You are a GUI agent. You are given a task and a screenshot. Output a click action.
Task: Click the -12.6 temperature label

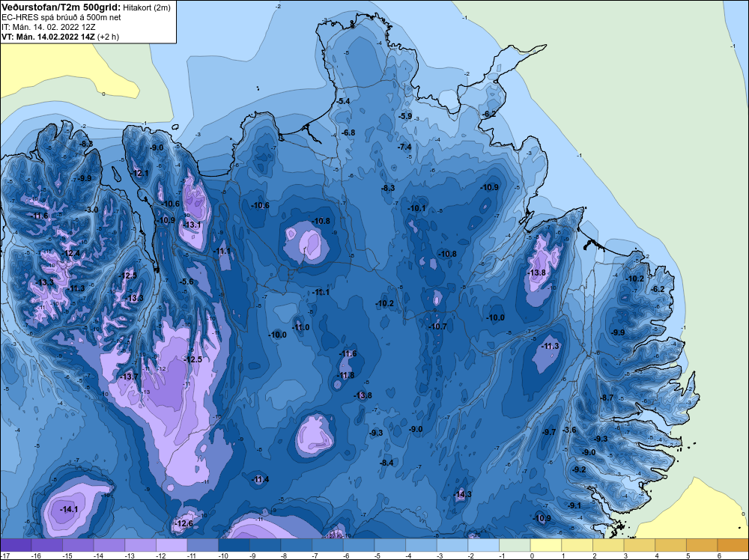184,523
